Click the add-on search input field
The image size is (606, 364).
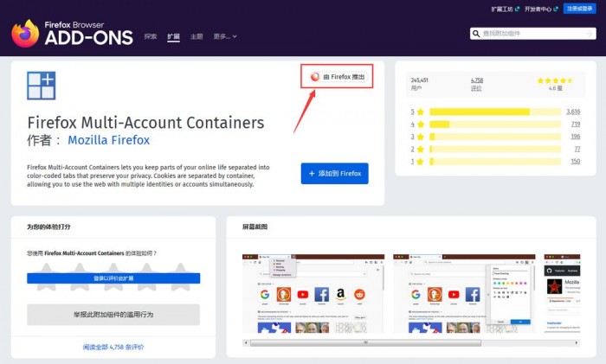(533, 34)
